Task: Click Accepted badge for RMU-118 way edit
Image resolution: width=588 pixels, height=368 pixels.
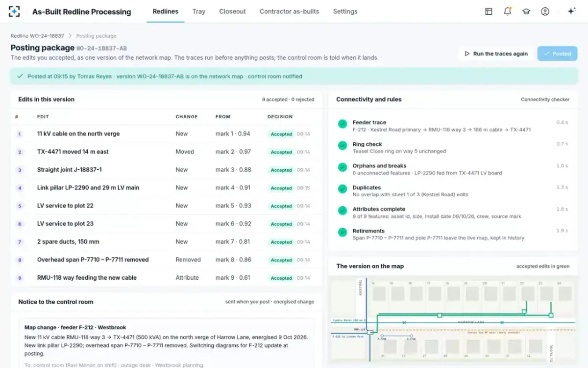Action: 281,278
